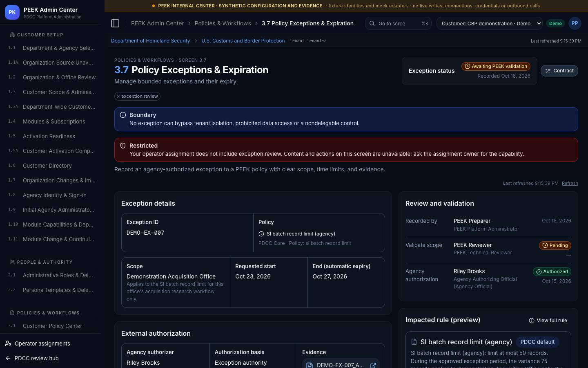Viewport: 588px width, 368px height.
Task: Click the Refresh link
Action: (x=570, y=183)
